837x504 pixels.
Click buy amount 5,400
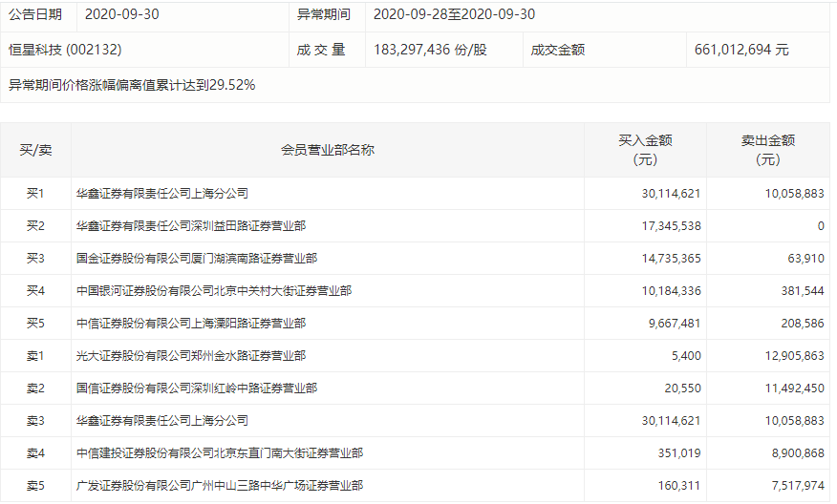click(686, 356)
